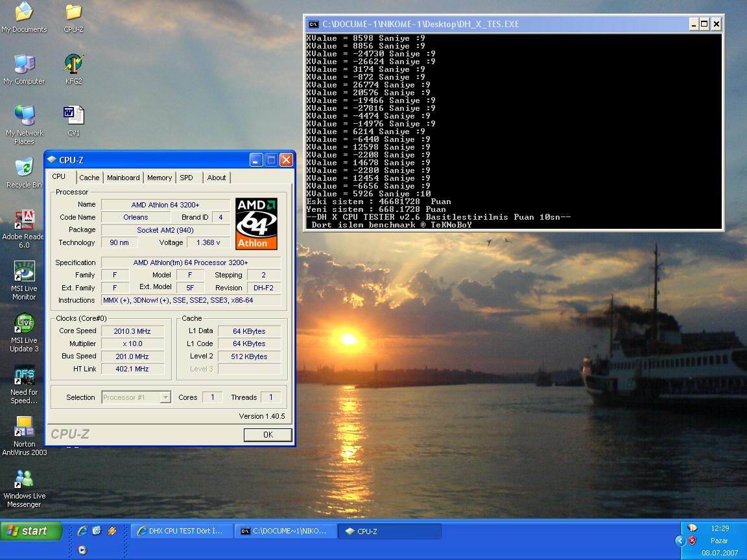Click the CPU-Z title bar icon
The image size is (747, 560).
coord(52,160)
